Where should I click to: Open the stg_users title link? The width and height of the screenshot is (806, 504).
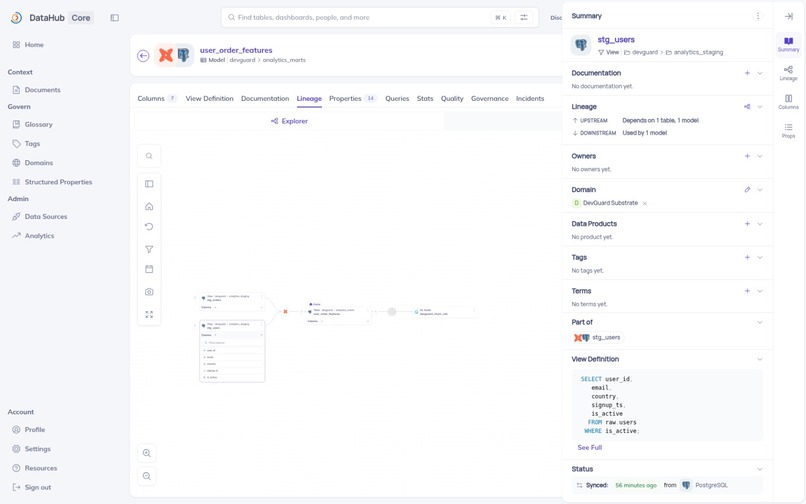pyautogui.click(x=616, y=40)
